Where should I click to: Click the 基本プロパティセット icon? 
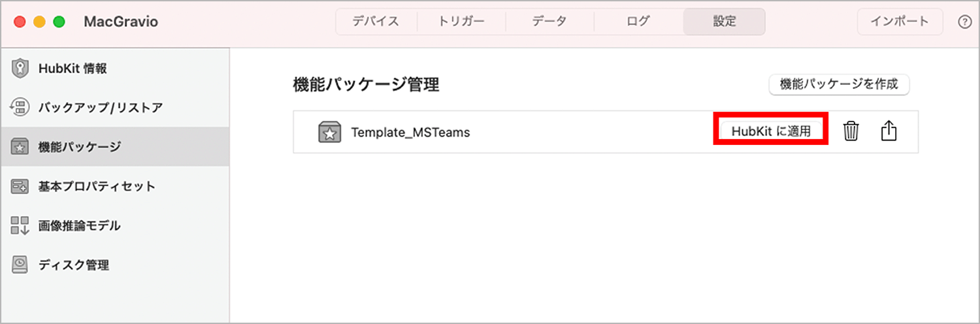pos(20,186)
